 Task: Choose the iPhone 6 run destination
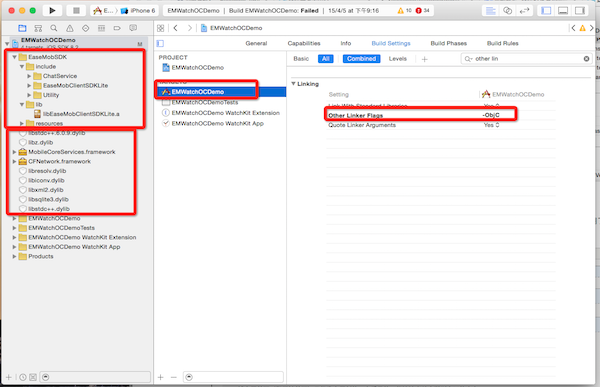[x=138, y=11]
